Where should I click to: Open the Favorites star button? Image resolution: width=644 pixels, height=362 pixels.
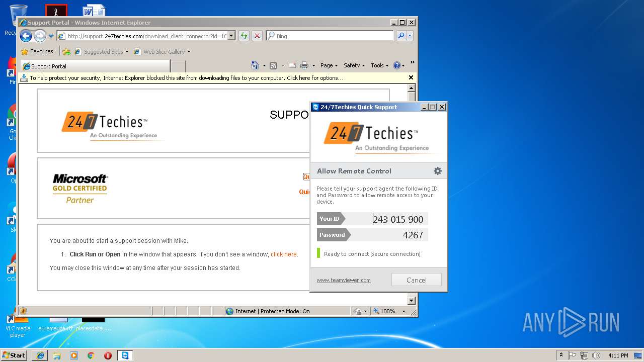[x=37, y=51]
